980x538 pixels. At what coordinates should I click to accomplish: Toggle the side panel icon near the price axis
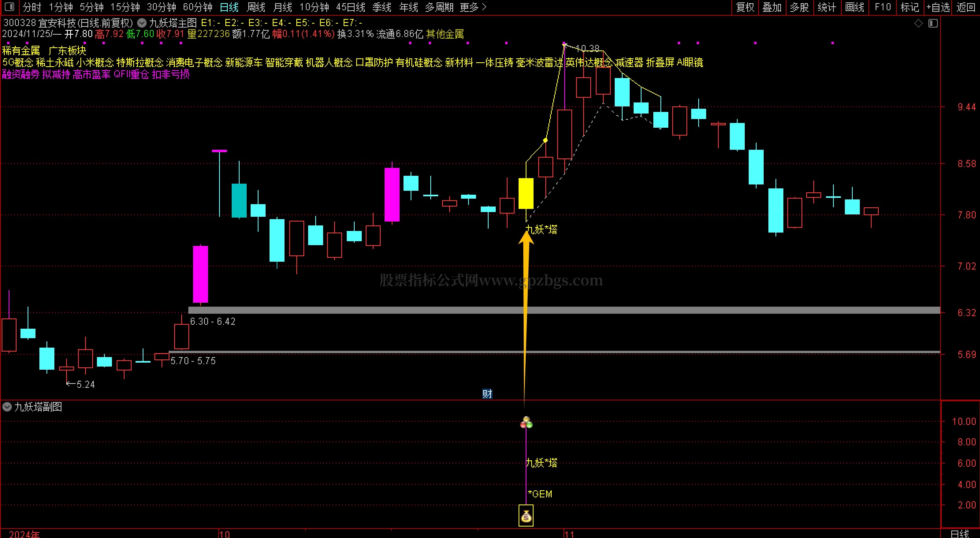click(x=933, y=24)
